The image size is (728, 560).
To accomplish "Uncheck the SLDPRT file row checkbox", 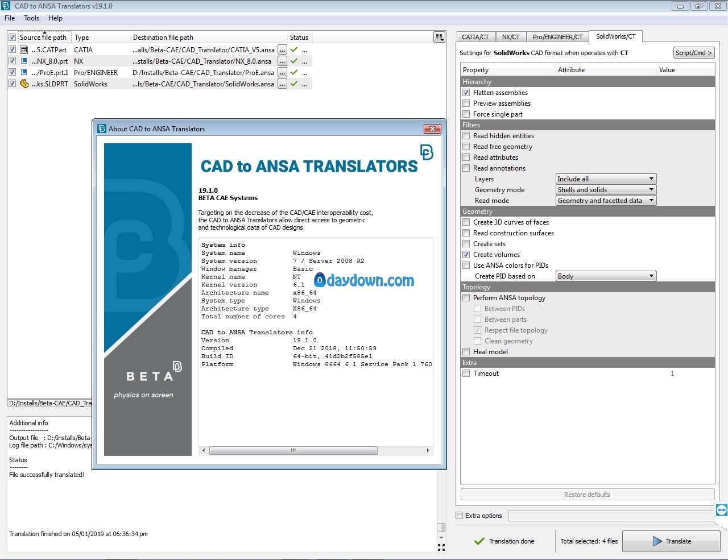I will pyautogui.click(x=12, y=84).
